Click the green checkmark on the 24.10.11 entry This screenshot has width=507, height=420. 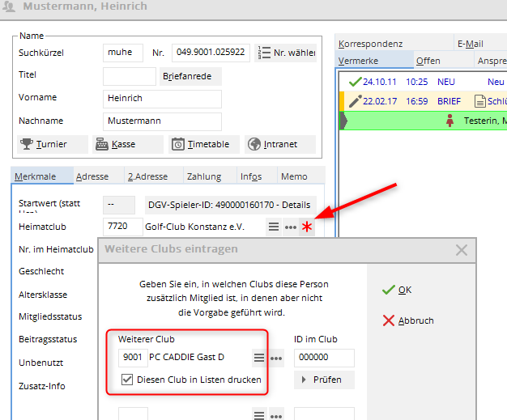355,82
